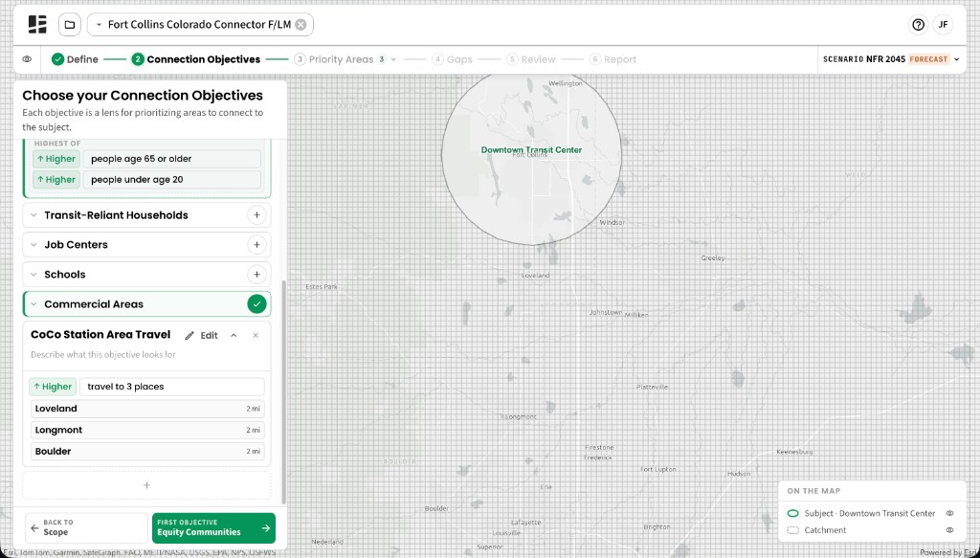
Task: Go to the Review step
Action: [x=530, y=59]
